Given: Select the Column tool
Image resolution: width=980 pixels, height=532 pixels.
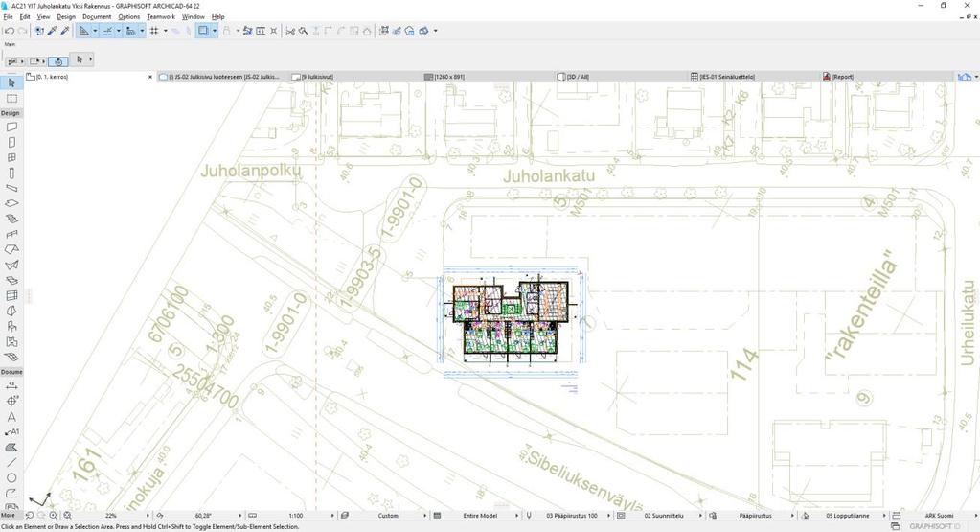Looking at the screenshot, I should pos(11,173).
